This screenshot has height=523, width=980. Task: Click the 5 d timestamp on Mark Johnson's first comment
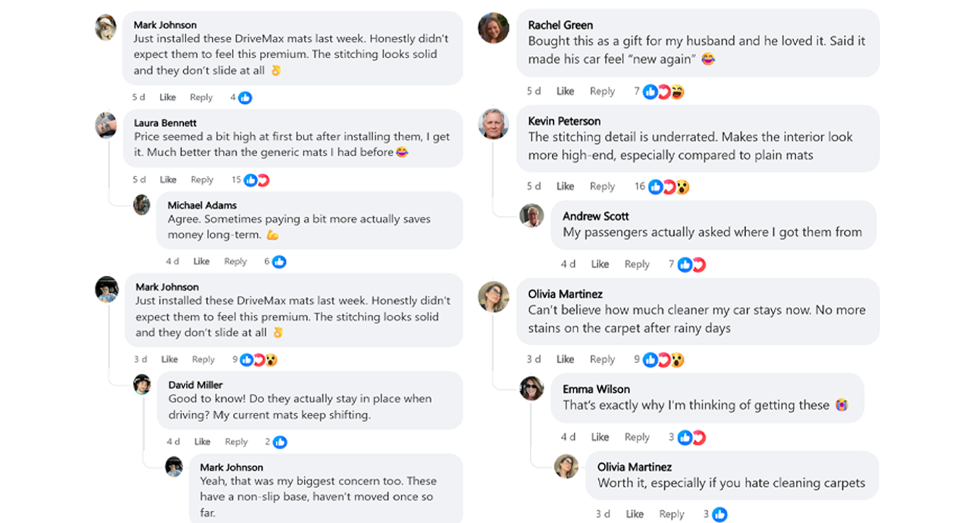(x=138, y=97)
